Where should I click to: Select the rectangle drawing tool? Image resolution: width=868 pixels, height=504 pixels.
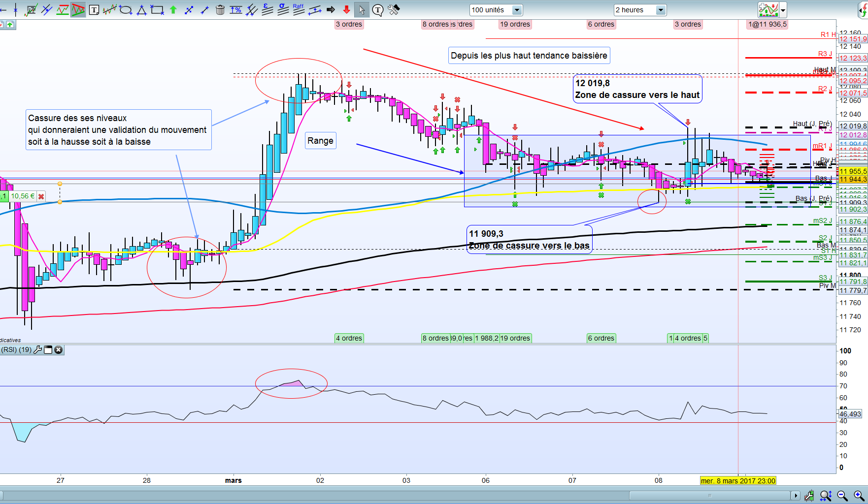[157, 9]
